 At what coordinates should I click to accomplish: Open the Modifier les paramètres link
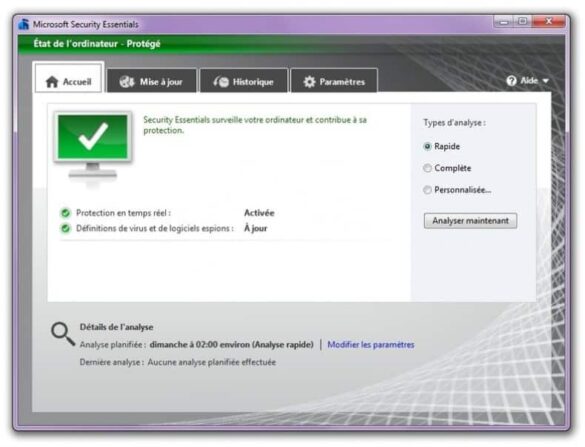[371, 344]
